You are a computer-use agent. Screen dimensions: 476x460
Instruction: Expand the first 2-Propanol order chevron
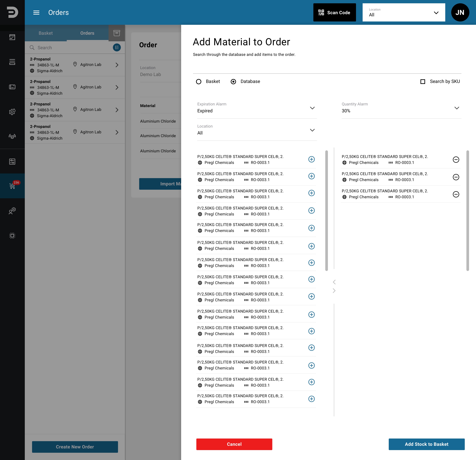(117, 65)
